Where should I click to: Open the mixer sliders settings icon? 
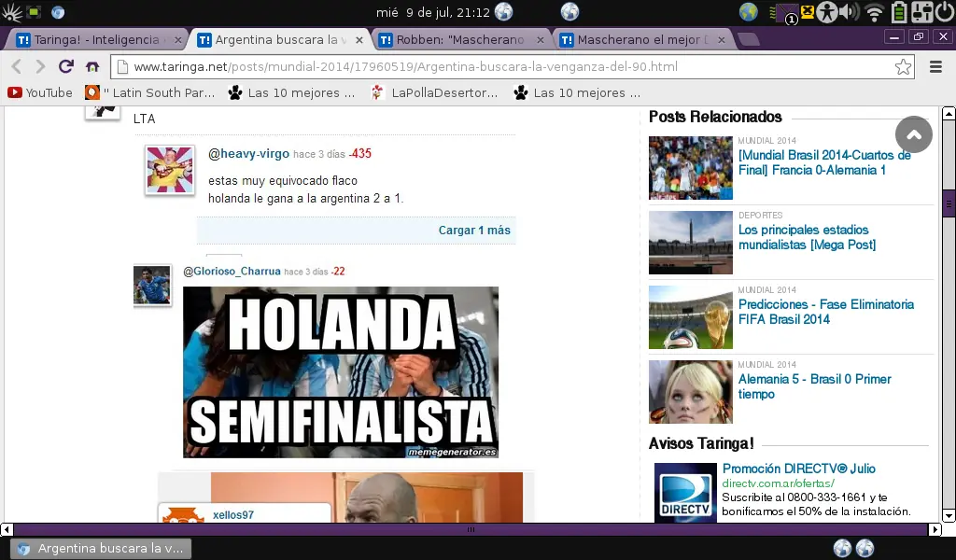921,12
